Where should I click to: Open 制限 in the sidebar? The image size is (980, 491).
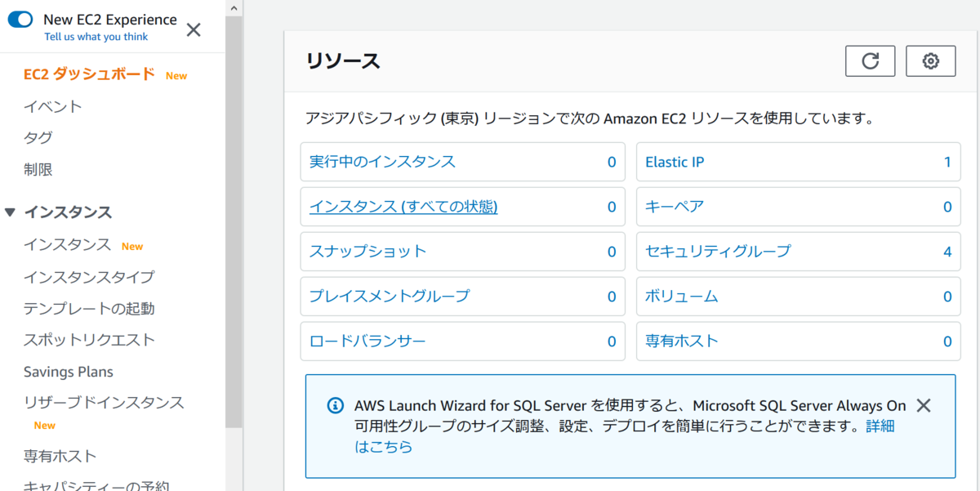pyautogui.click(x=38, y=170)
